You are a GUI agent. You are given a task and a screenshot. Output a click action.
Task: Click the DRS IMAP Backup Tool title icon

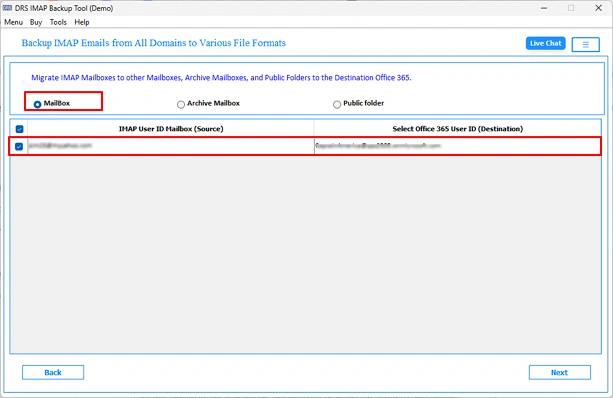(7, 8)
